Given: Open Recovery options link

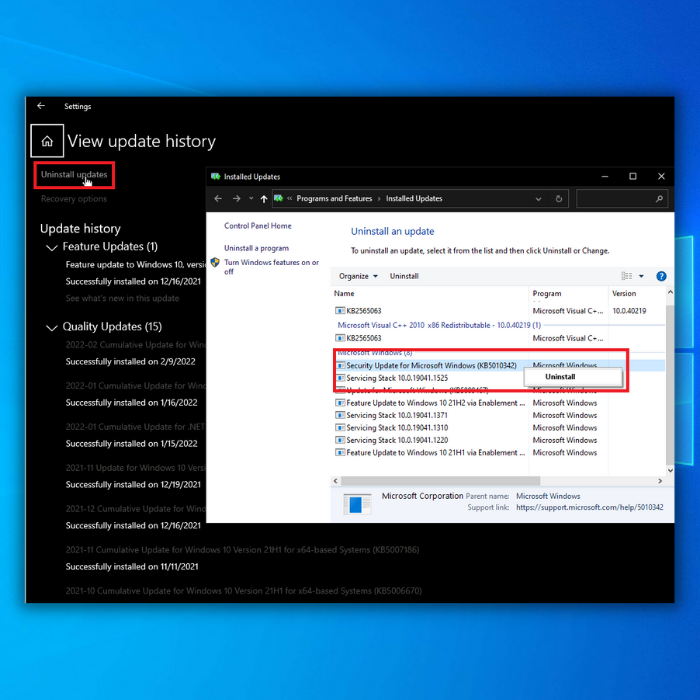Looking at the screenshot, I should (x=74, y=199).
